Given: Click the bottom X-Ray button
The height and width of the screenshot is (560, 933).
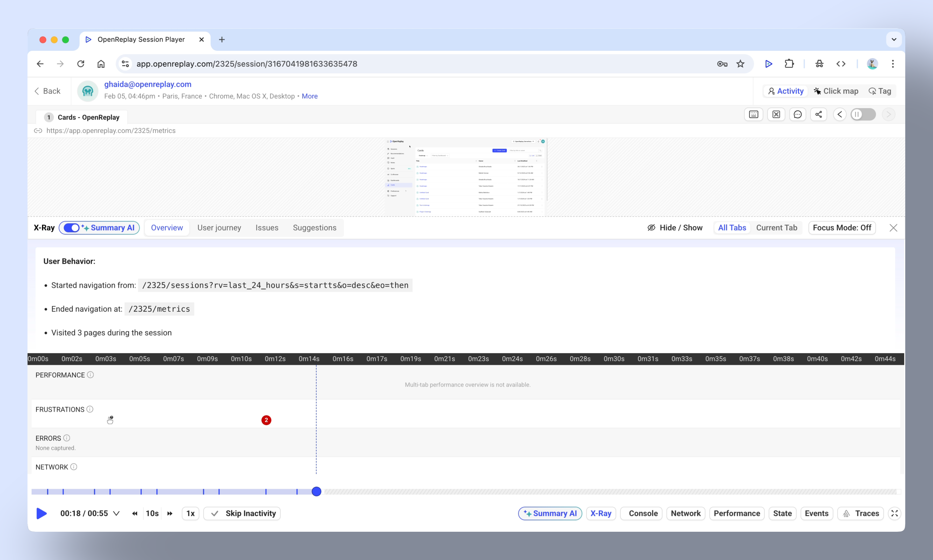Looking at the screenshot, I should 601,513.
